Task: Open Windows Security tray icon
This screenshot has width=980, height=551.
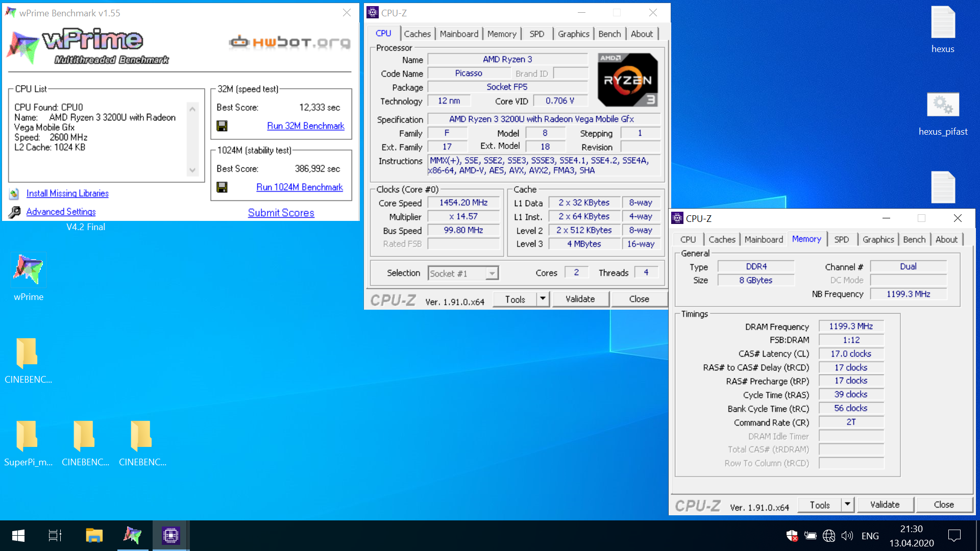Action: pyautogui.click(x=792, y=536)
